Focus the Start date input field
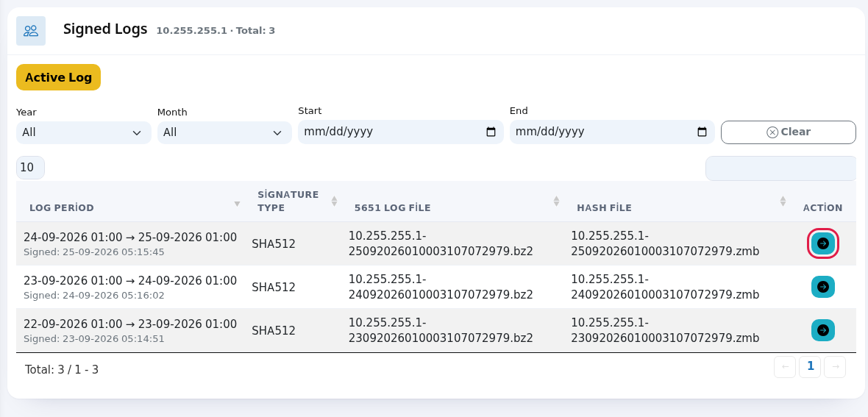The height and width of the screenshot is (417, 868). 401,132
